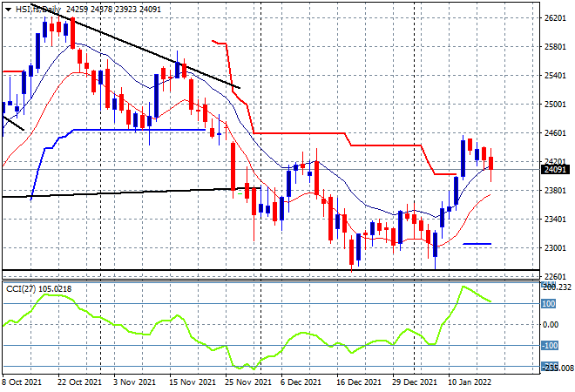Click price axis label 25001

tap(555, 105)
